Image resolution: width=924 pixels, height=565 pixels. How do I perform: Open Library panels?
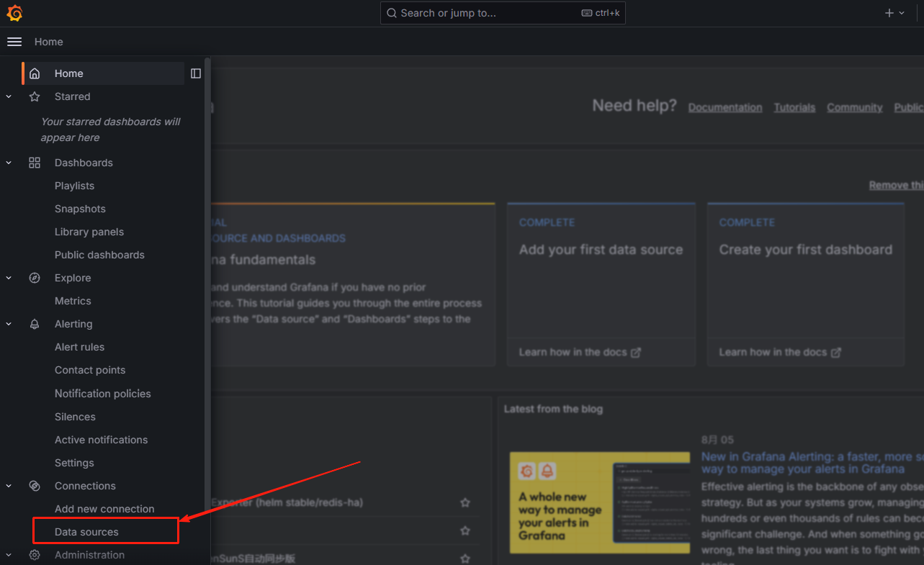coord(89,232)
